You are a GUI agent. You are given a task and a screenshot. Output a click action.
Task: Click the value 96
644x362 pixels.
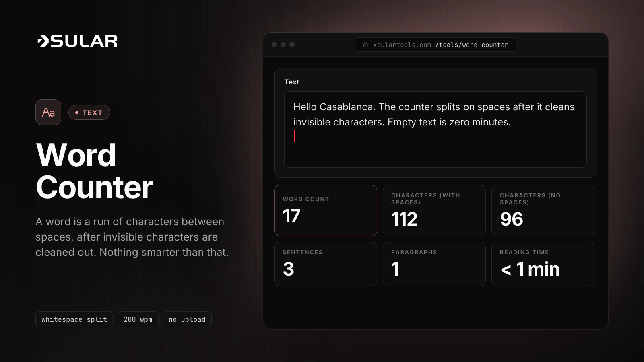(x=512, y=219)
